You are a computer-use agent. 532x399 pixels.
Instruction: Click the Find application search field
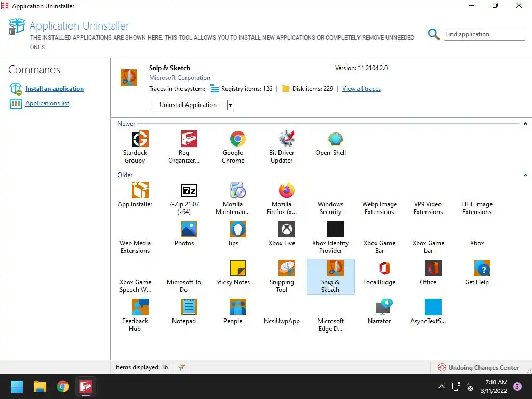point(484,34)
